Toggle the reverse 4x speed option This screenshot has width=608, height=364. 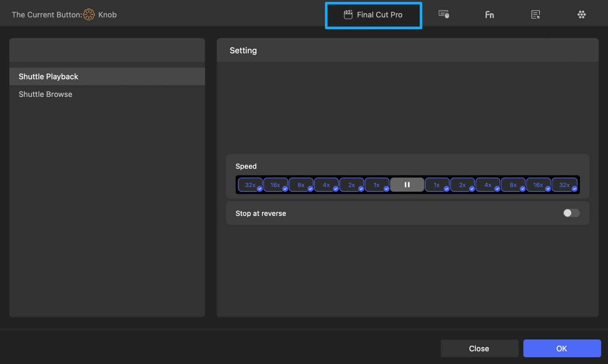pyautogui.click(x=326, y=185)
